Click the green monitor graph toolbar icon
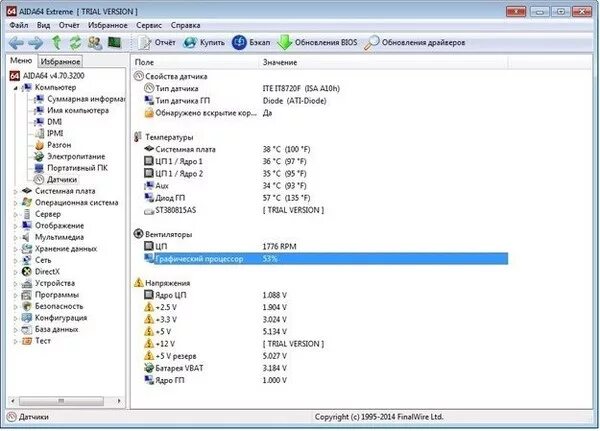This screenshot has height=431, width=600. [x=114, y=42]
